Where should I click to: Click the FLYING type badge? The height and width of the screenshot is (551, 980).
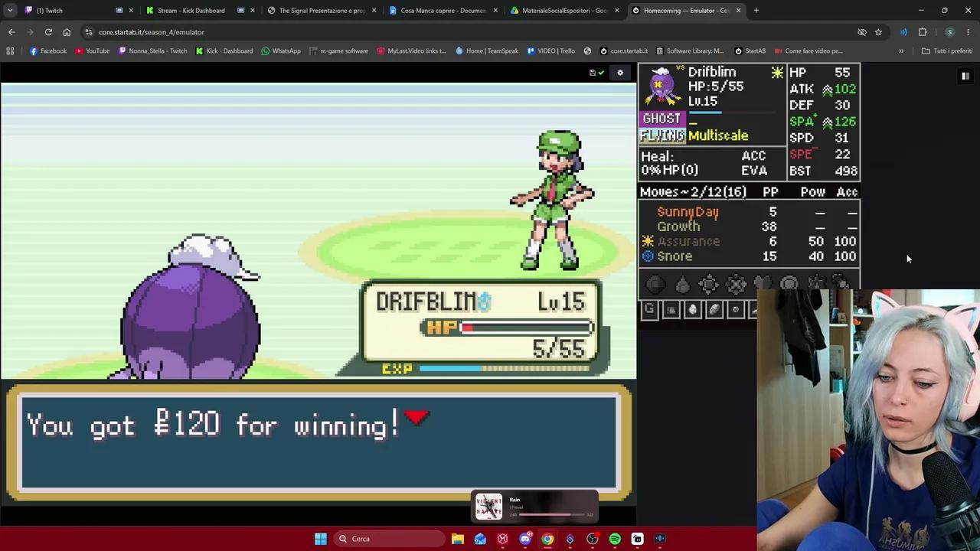coord(661,135)
